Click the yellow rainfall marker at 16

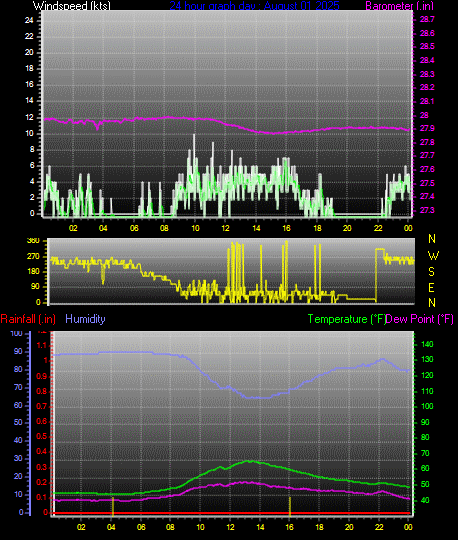pyautogui.click(x=290, y=506)
